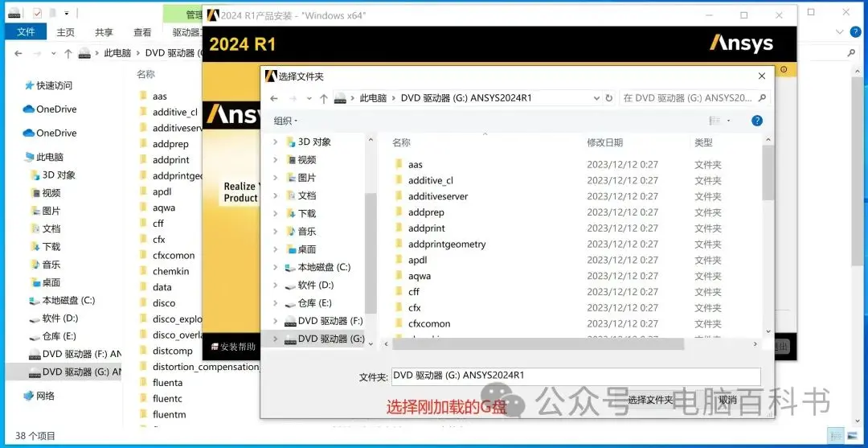Open 共享 tab in Explorer ribbon
The width and height of the screenshot is (868, 448).
104,32
